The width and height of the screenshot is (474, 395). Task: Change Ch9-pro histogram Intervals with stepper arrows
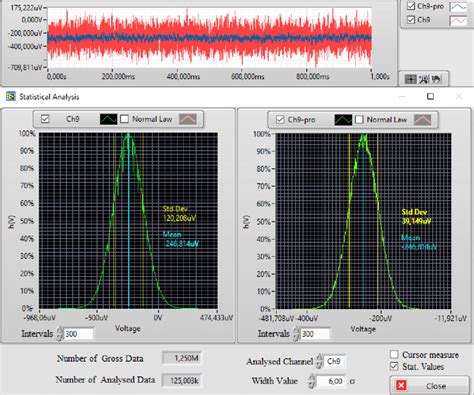(x=296, y=334)
